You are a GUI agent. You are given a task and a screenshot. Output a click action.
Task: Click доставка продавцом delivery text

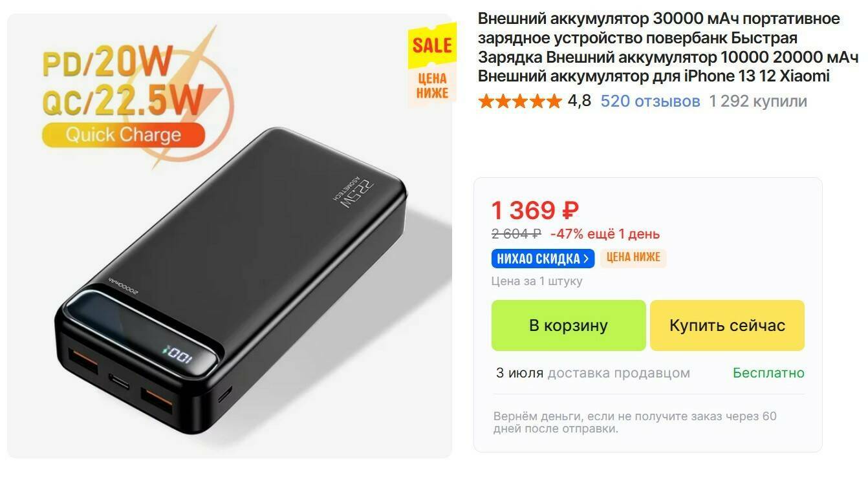coord(618,373)
